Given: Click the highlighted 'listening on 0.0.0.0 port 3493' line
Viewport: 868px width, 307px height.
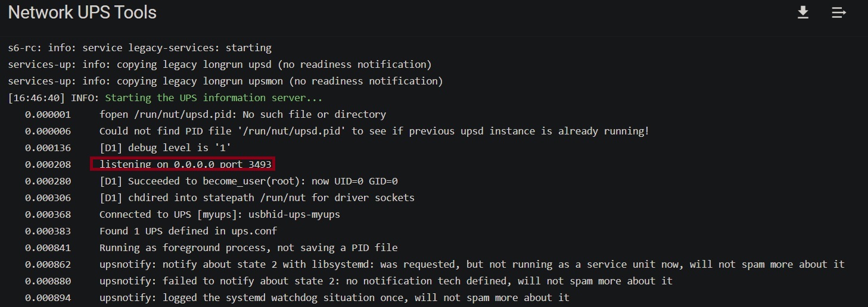Looking at the screenshot, I should coord(185,164).
